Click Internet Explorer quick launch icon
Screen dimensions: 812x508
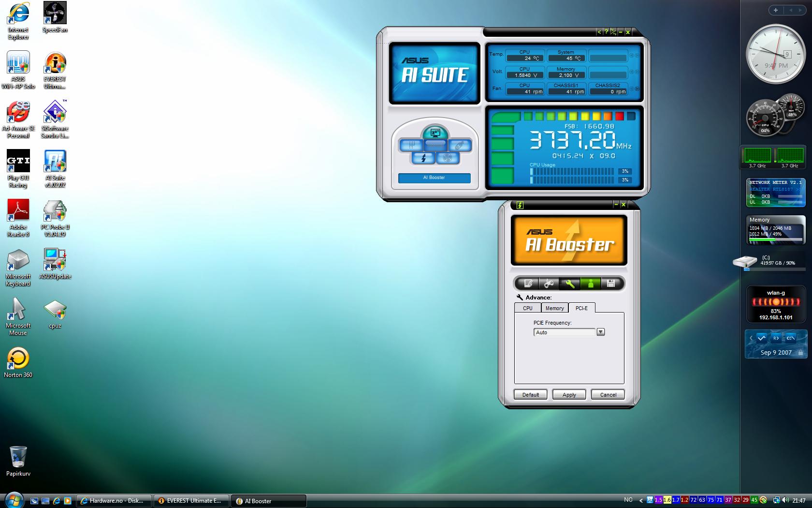tap(57, 501)
